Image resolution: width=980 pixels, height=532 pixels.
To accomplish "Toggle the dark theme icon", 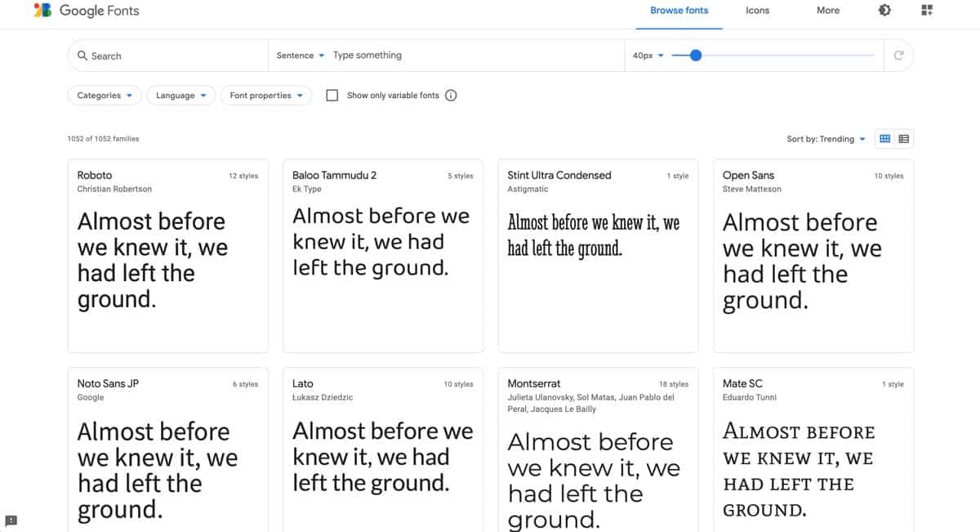I will 884,11.
